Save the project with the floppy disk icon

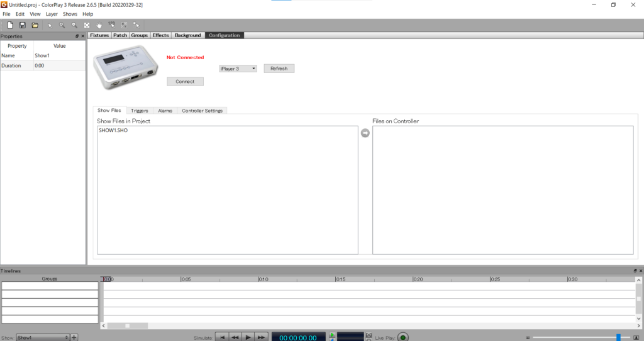pyautogui.click(x=23, y=25)
